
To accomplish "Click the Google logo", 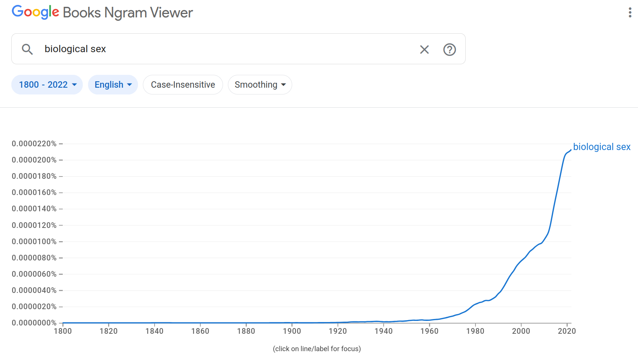I will coord(36,12).
